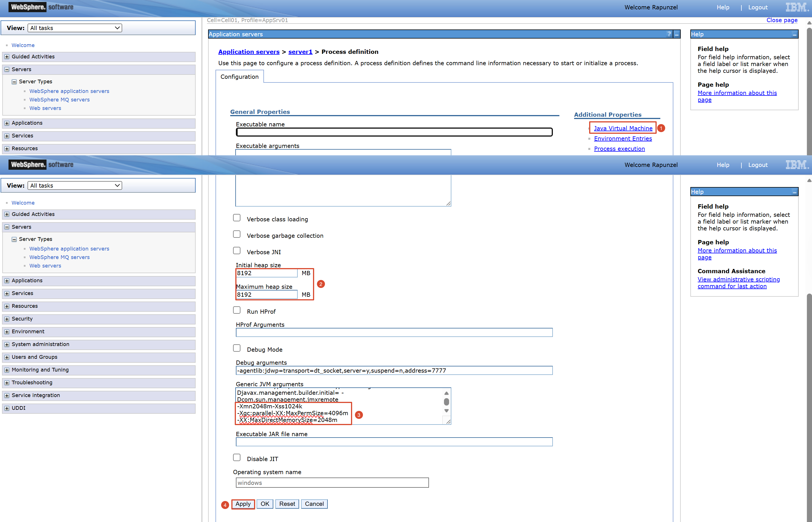
Task: Click the Debug arguments text field
Action: pos(394,370)
